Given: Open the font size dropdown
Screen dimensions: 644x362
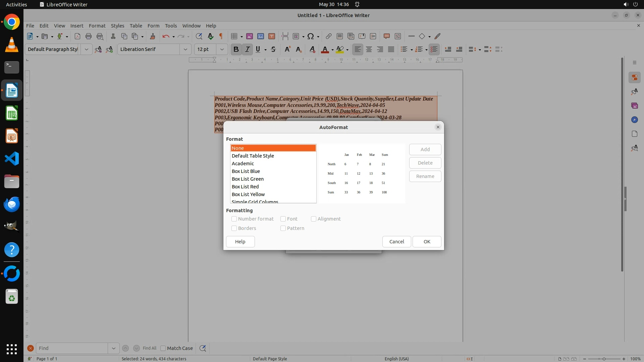Looking at the screenshot, I should pyautogui.click(x=222, y=49).
